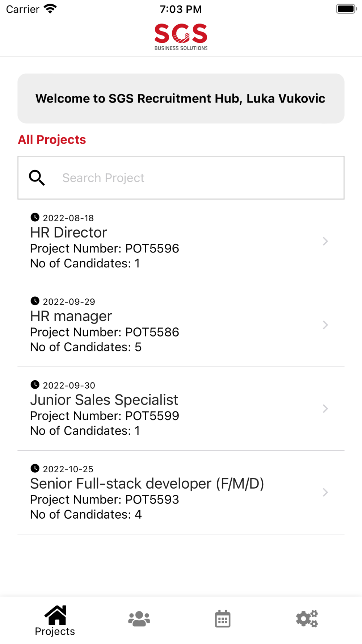Focus the Search Project field
362x644 pixels.
tap(181, 178)
